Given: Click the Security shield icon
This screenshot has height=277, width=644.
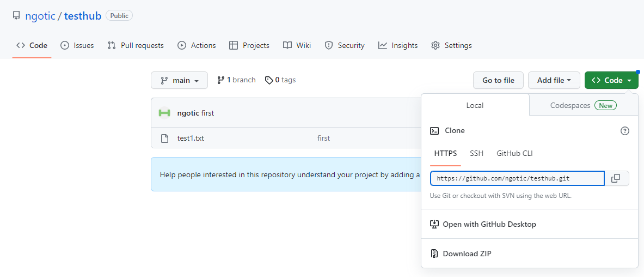Looking at the screenshot, I should point(329,45).
